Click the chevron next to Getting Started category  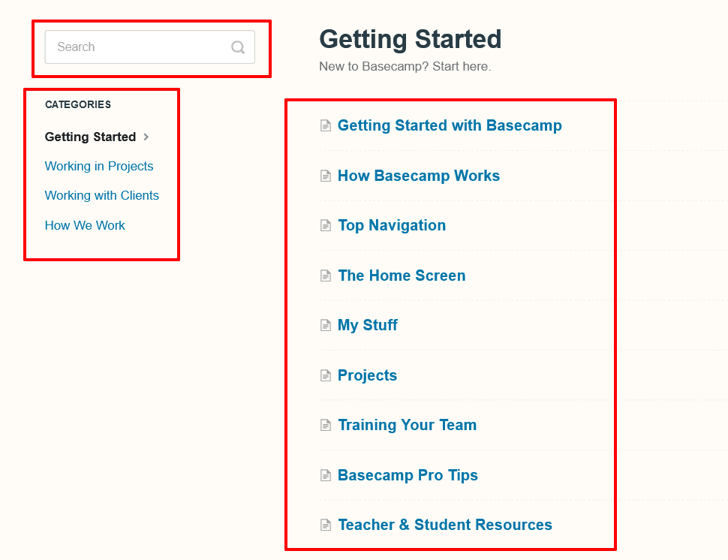point(146,137)
